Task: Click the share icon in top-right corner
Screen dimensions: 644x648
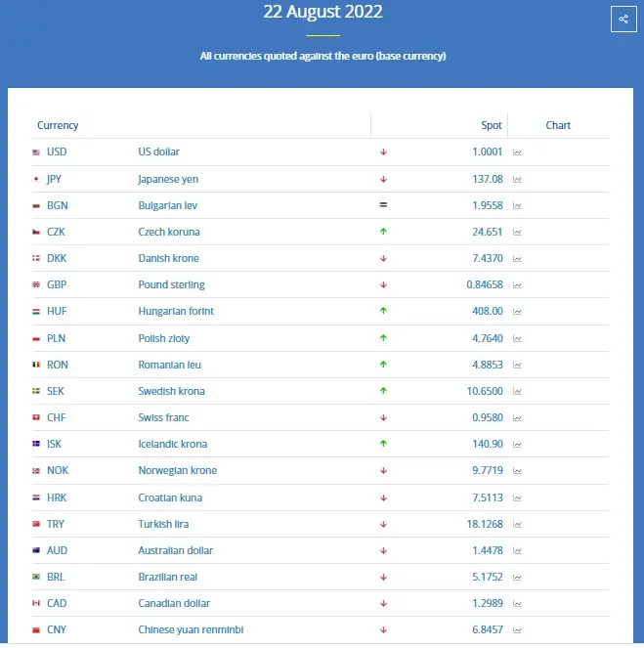Action: tap(623, 19)
